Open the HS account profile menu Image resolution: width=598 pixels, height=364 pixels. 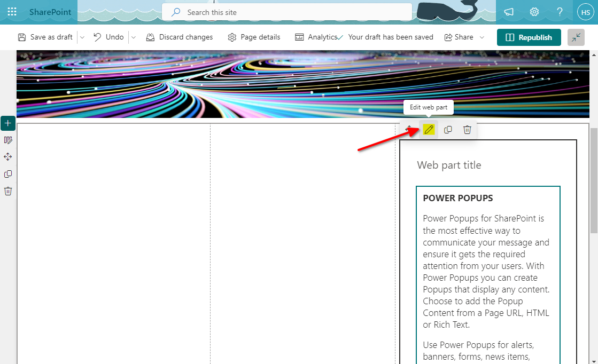click(x=585, y=12)
